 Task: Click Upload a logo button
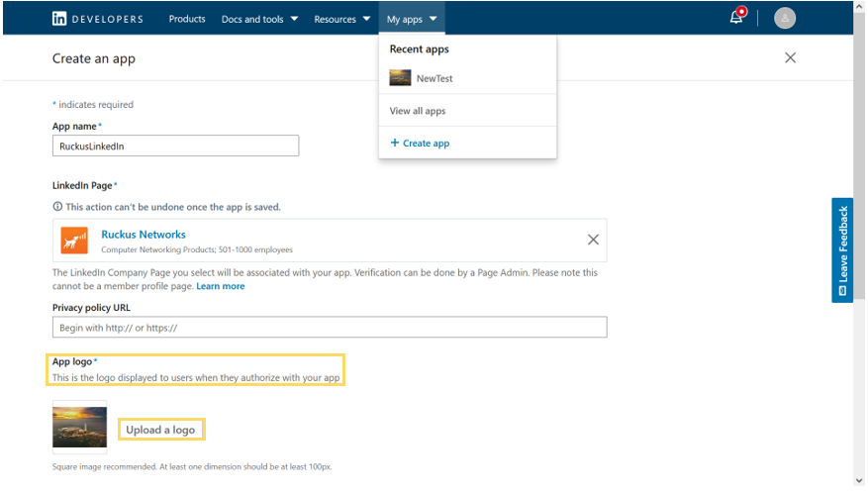pos(160,430)
